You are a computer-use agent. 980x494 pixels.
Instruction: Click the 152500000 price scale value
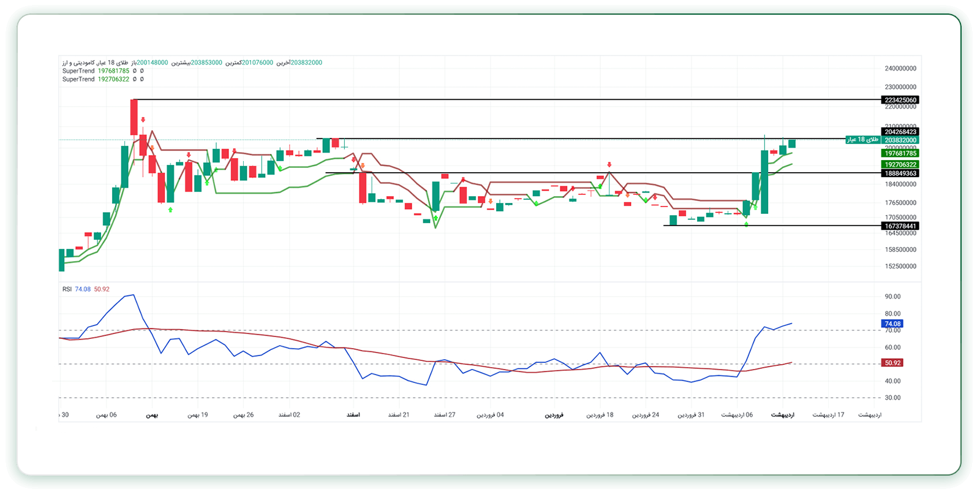900,267
